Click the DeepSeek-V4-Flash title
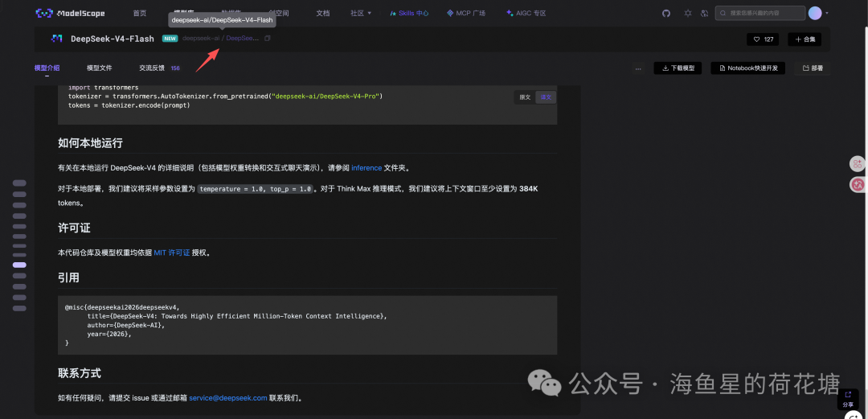868x419 pixels. click(x=113, y=39)
